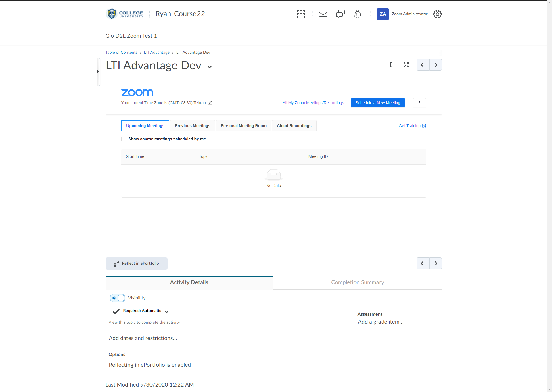
Task: Switch the topic to fullscreen view
Action: tap(406, 65)
